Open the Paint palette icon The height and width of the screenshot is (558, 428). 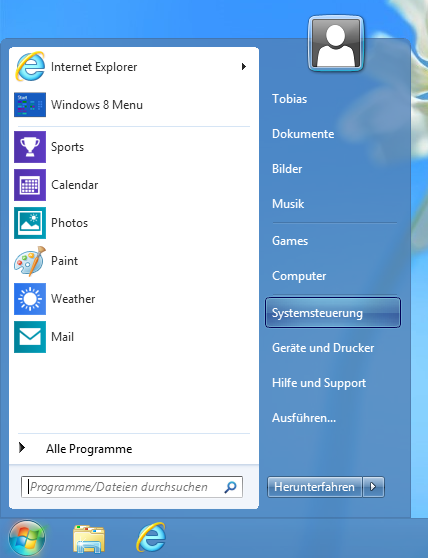pos(30,261)
